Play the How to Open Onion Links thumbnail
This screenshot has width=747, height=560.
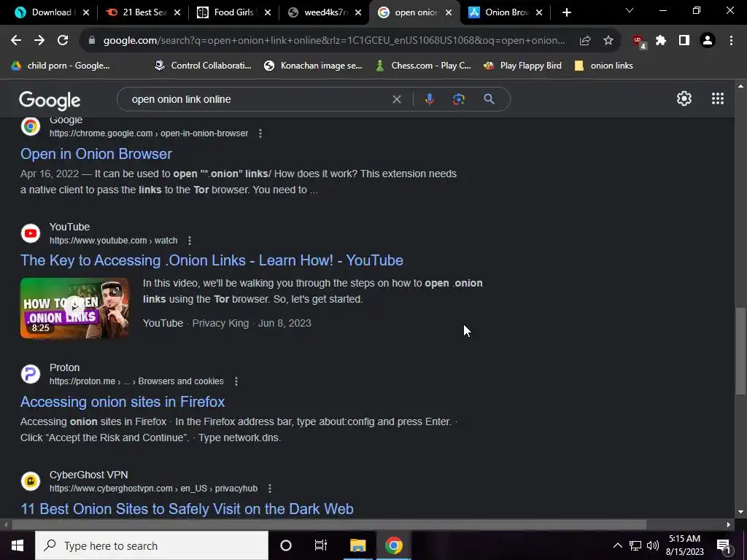[x=74, y=308]
